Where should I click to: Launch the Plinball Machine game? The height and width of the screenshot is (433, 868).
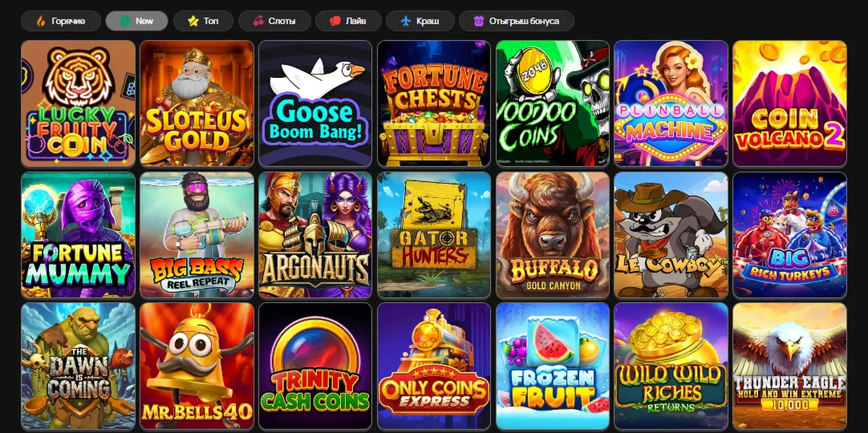[x=671, y=103]
